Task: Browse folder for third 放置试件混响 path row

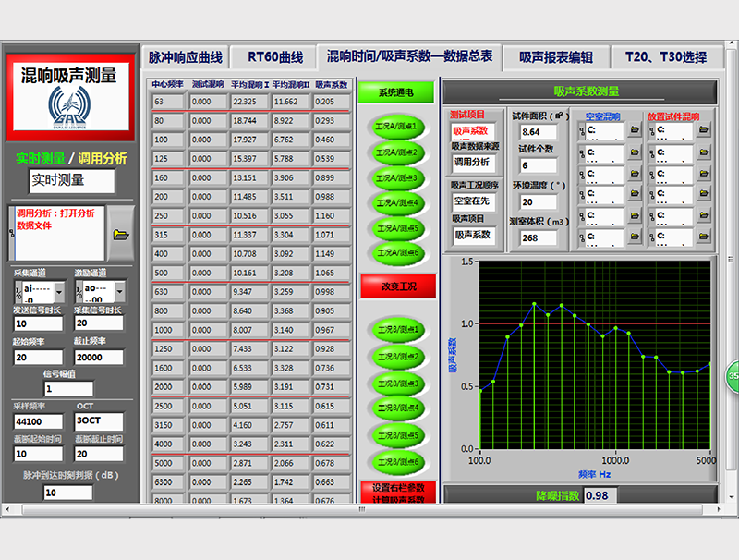Action: click(x=704, y=174)
